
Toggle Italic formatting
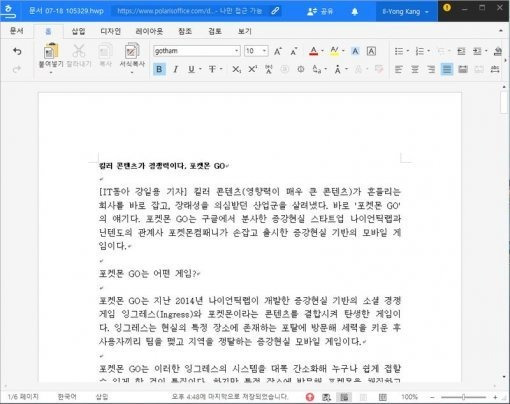tap(175, 69)
